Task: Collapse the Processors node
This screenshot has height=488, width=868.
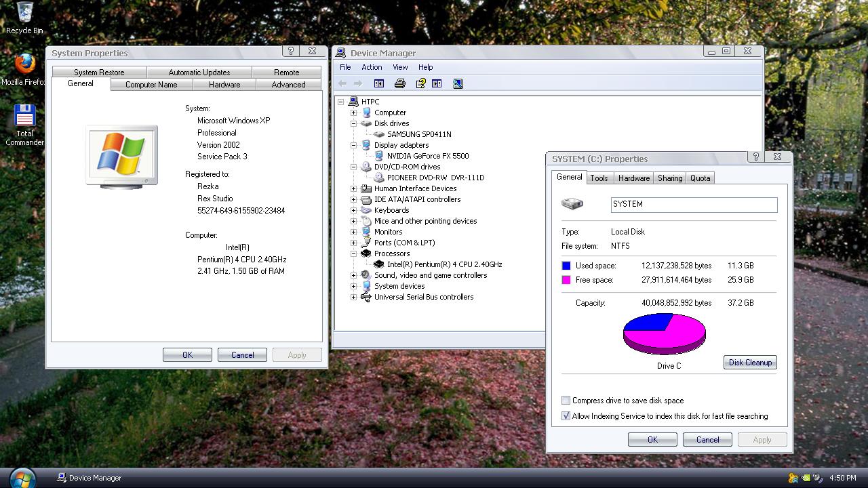Action: point(353,253)
